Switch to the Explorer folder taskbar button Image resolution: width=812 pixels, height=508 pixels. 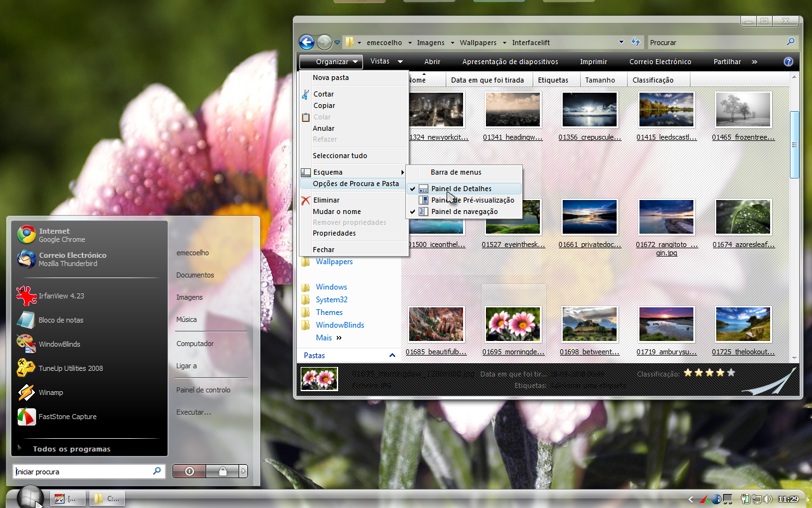click(107, 498)
